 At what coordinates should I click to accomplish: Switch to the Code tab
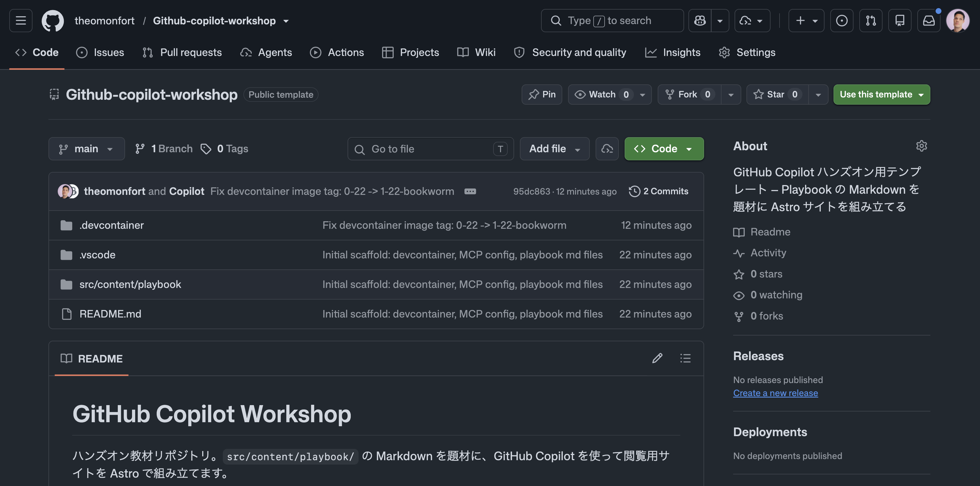point(37,52)
